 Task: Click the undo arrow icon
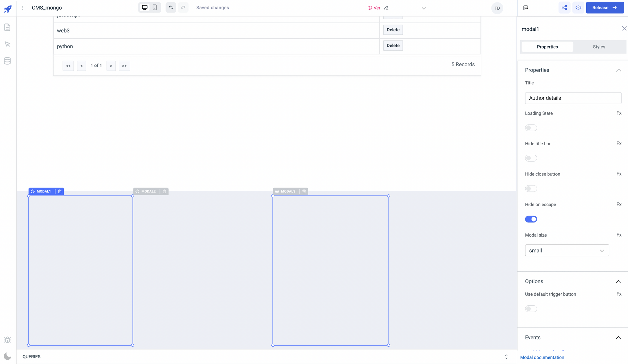click(x=171, y=8)
